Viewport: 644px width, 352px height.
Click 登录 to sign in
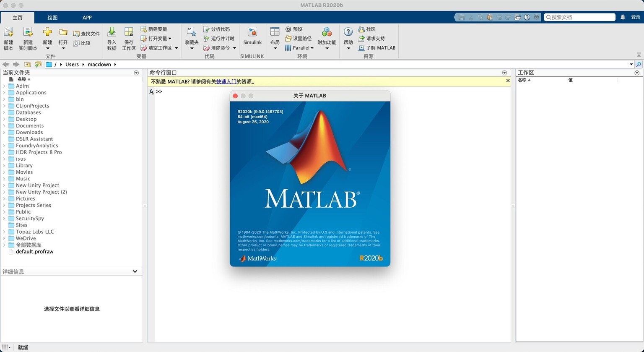tap(636, 17)
